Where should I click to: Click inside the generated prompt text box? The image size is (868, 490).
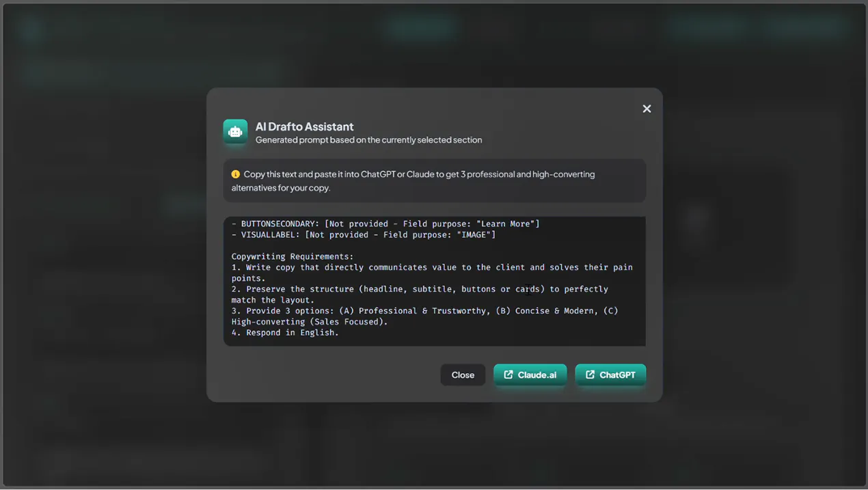tap(435, 282)
